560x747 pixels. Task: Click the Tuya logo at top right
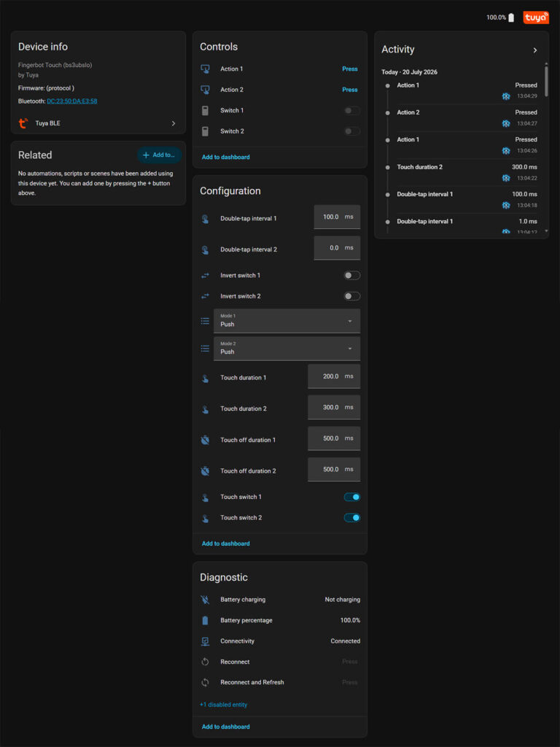(536, 18)
